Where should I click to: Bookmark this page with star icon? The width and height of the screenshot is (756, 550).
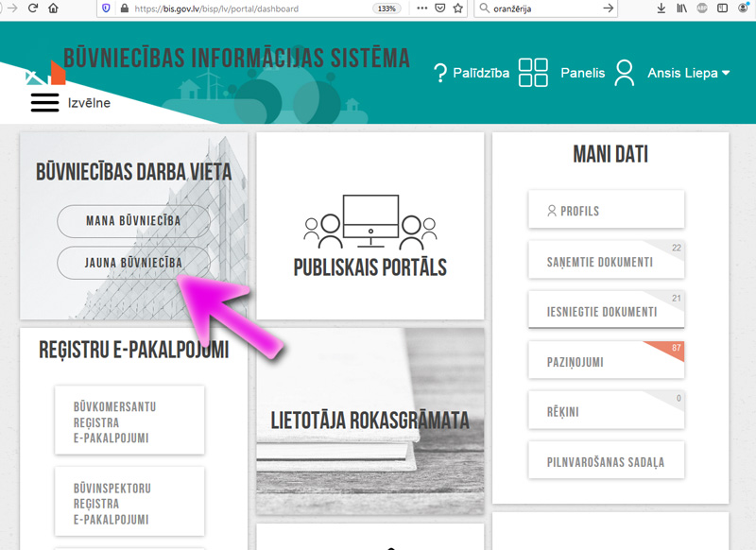458,9
